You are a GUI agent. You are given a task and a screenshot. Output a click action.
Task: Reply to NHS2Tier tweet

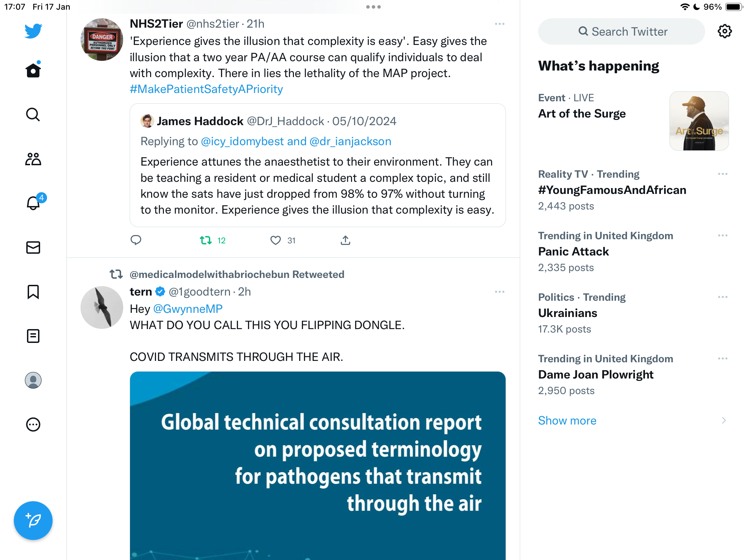click(136, 240)
